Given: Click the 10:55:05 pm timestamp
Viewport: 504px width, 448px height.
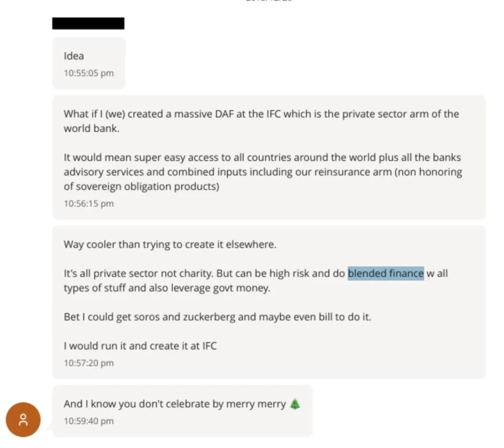Looking at the screenshot, I should (x=89, y=73).
